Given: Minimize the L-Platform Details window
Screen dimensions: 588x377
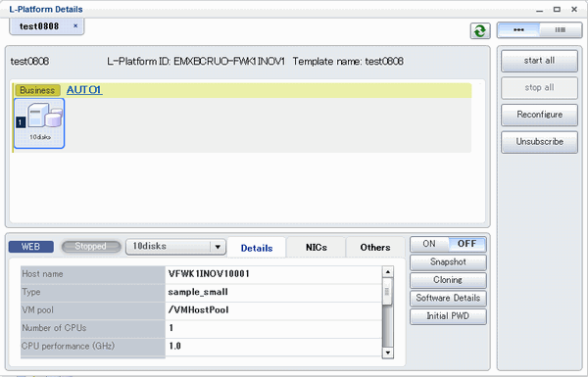Looking at the screenshot, I should [x=539, y=10].
